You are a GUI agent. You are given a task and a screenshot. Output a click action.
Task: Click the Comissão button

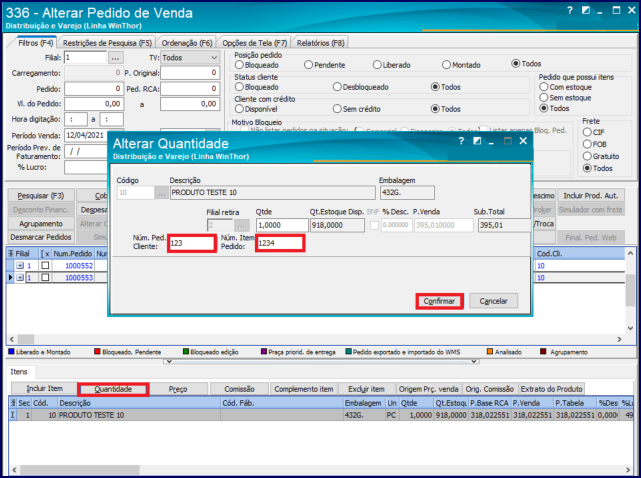[240, 389]
